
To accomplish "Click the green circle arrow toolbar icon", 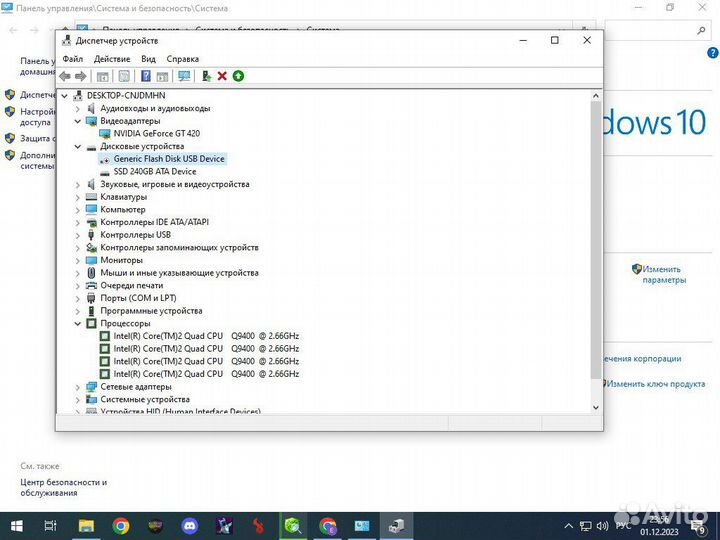I will click(238, 76).
